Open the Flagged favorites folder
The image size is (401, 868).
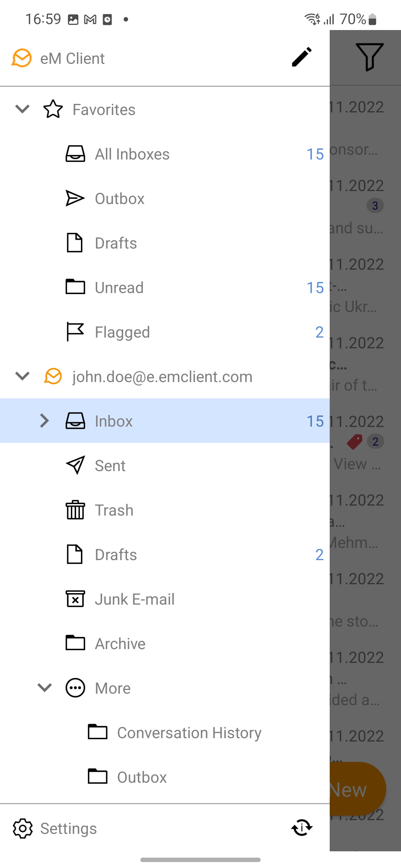click(x=165, y=332)
